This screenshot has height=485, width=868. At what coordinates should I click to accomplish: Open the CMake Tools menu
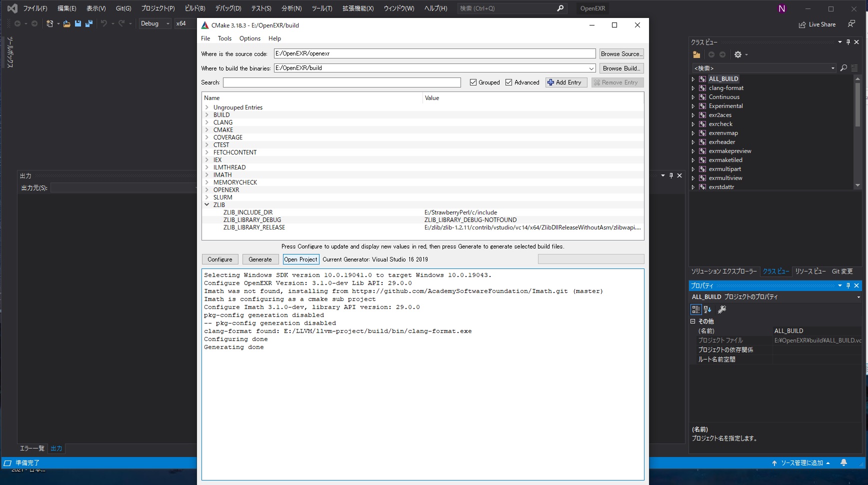tap(224, 38)
